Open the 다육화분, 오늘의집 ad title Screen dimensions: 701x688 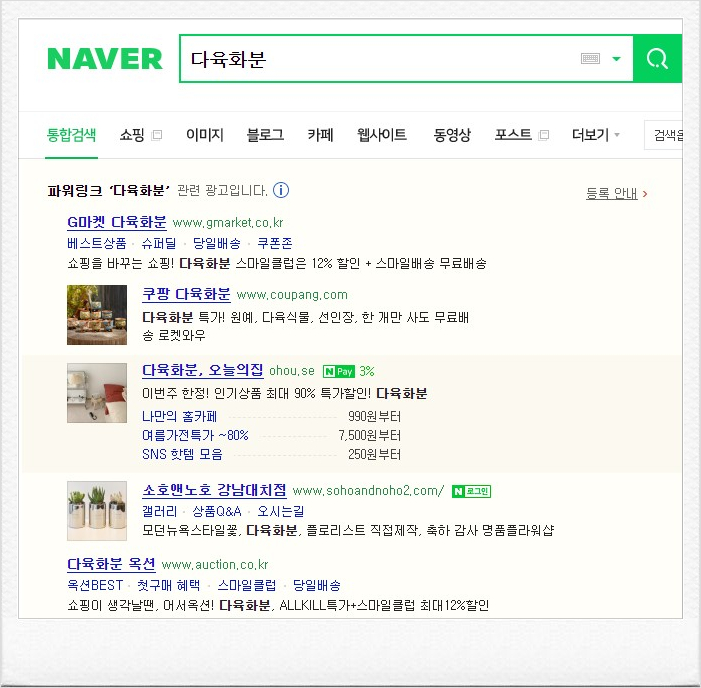[x=203, y=370]
